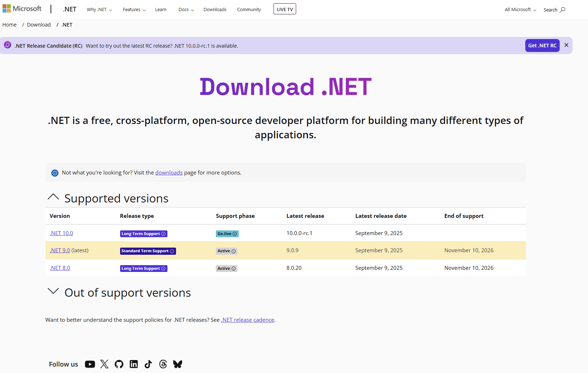
Task: Open the .NET 9.0 version link
Action: coord(60,250)
